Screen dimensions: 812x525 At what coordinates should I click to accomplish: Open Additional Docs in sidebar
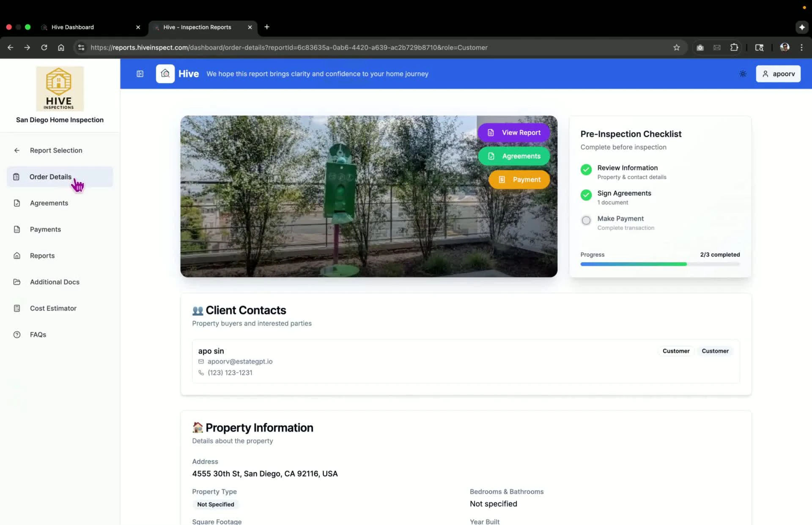pos(60,282)
